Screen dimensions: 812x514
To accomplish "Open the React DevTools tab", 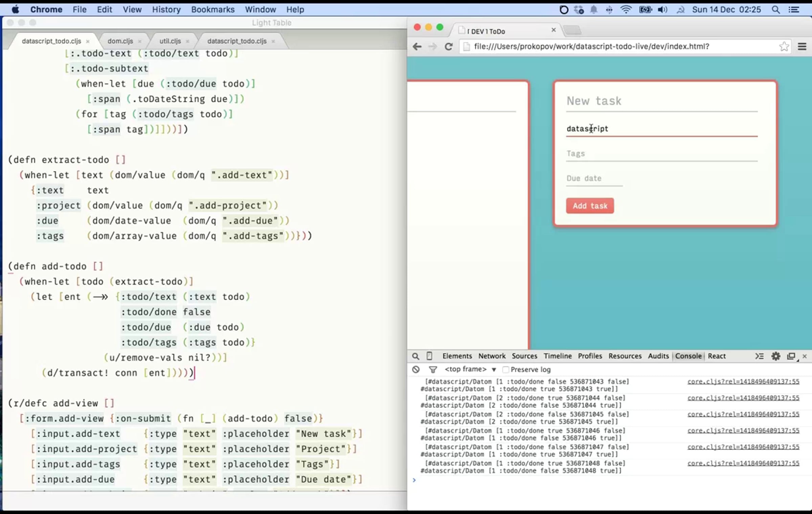I will [717, 356].
